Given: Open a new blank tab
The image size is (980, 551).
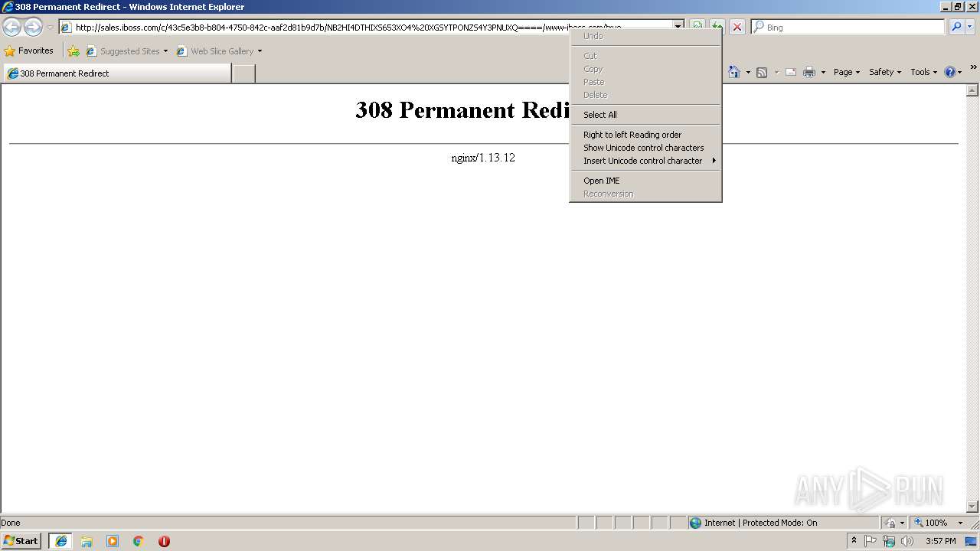Looking at the screenshot, I should coord(243,73).
